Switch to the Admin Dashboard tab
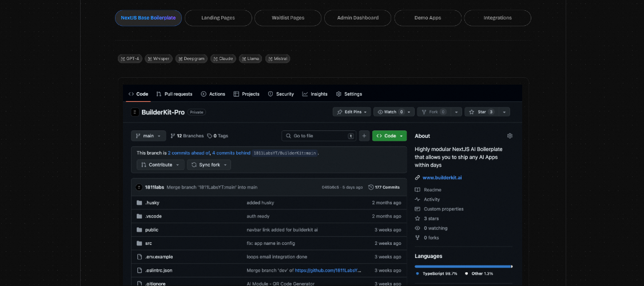644x286 pixels. 357,18
